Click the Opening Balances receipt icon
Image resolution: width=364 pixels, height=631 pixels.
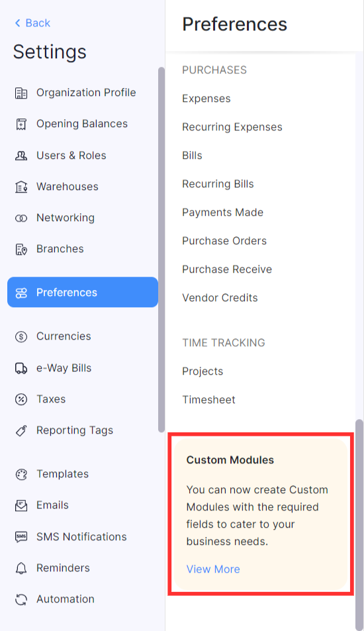[x=21, y=124]
